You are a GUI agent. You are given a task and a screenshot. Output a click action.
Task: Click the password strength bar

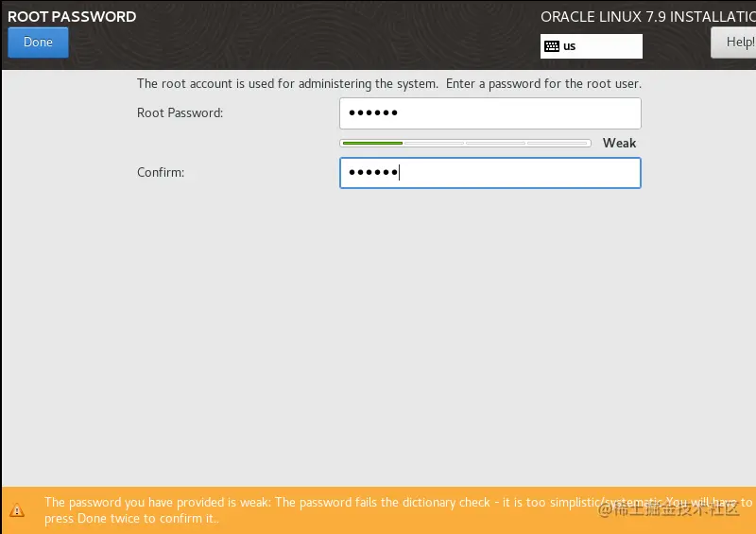click(x=465, y=144)
